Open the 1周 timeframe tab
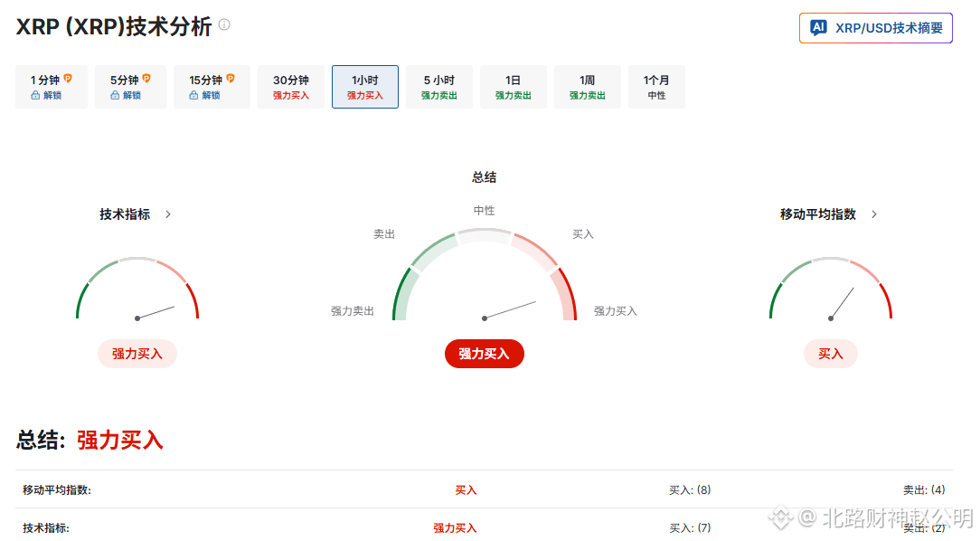The height and width of the screenshot is (541, 980). pos(587,87)
